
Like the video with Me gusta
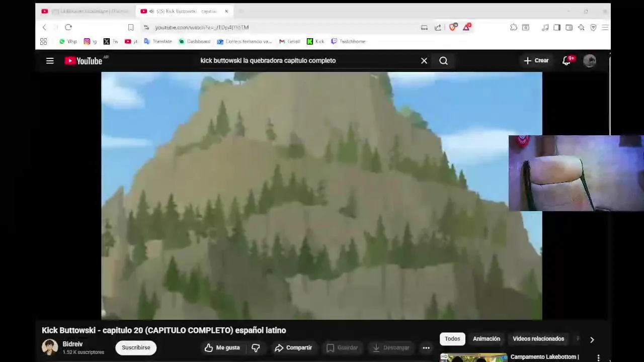pos(222,348)
